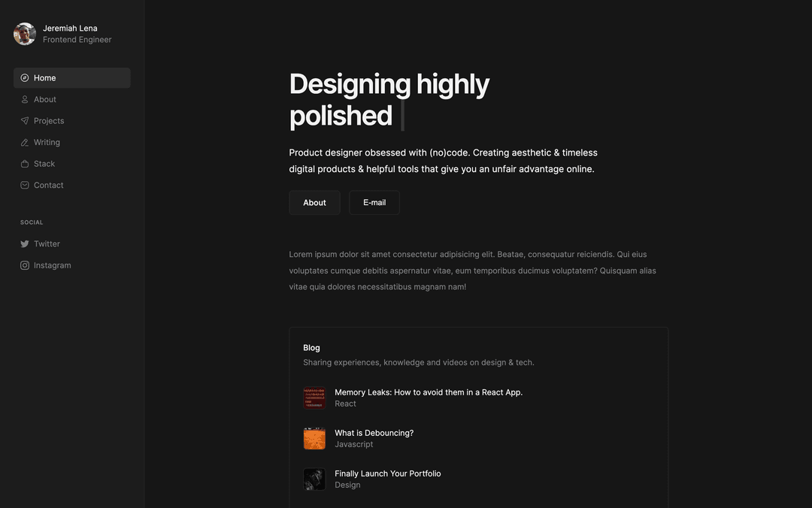The height and width of the screenshot is (508, 812).
Task: Click Jeremiah Lena's profile avatar
Action: [25, 34]
